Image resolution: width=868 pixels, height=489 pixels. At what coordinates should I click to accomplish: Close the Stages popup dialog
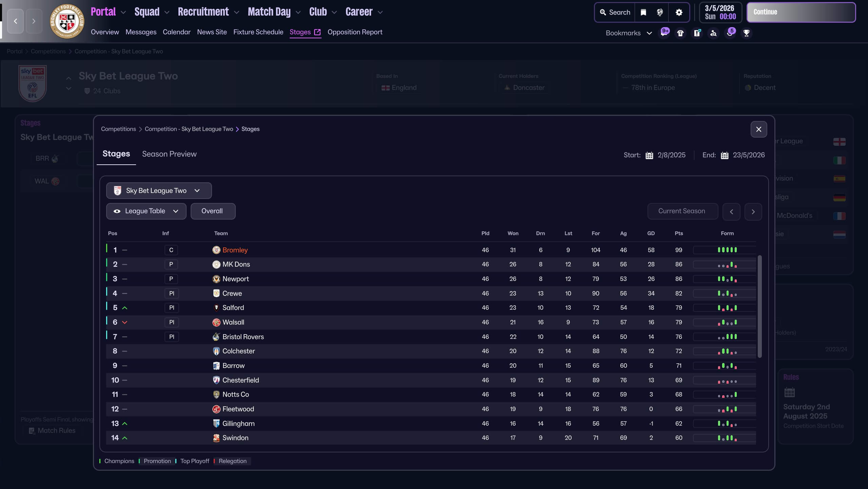coord(758,129)
